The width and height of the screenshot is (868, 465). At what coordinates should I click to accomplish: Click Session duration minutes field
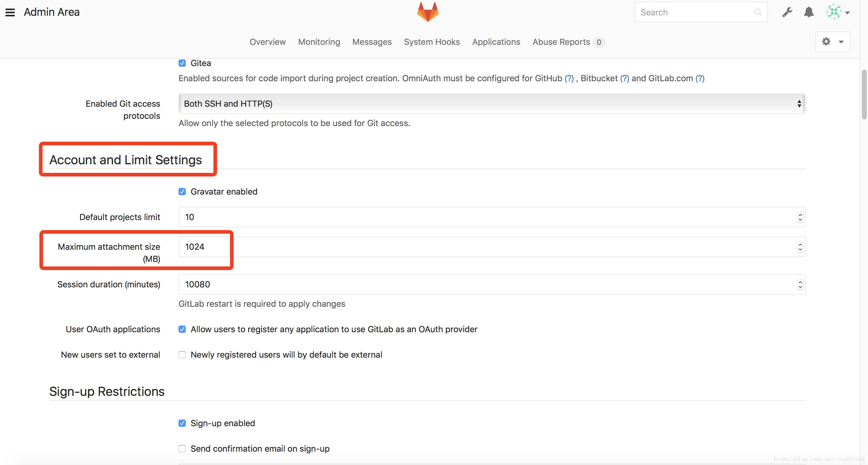click(492, 284)
